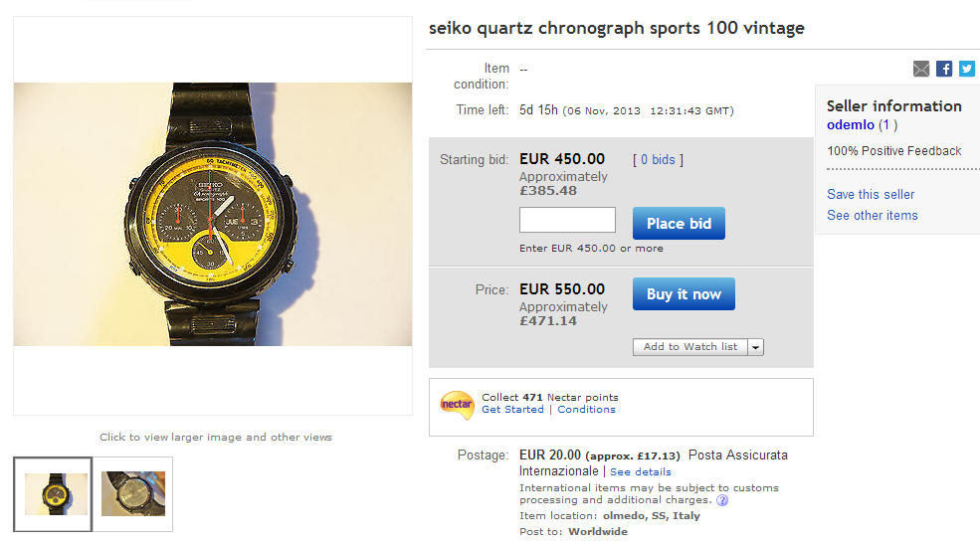
Task: Click Nectar Get Started link
Action: click(x=512, y=410)
